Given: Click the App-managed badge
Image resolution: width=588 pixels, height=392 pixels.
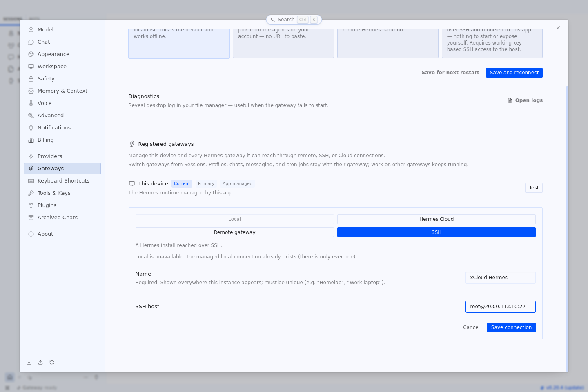Looking at the screenshot, I should point(238,184).
